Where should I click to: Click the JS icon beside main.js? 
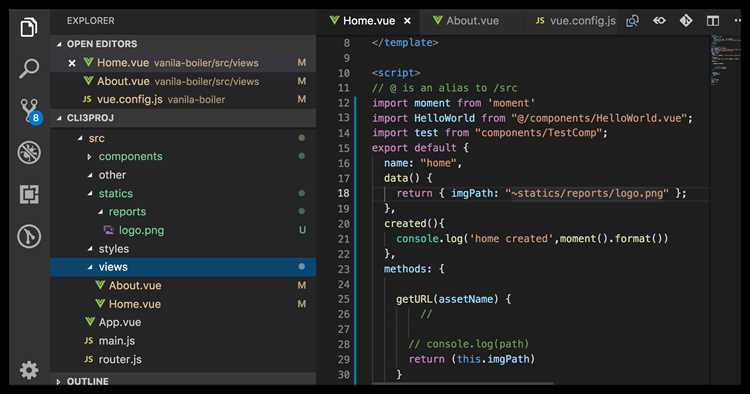tap(88, 340)
